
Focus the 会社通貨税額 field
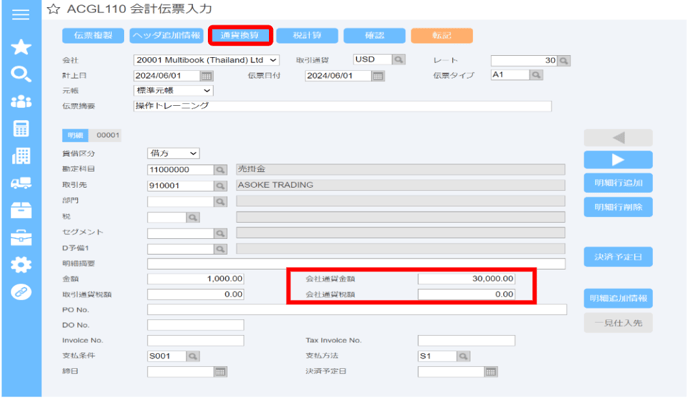click(x=466, y=294)
